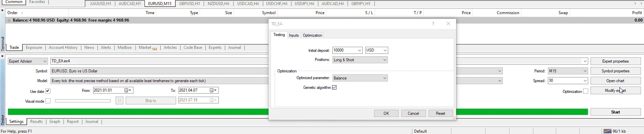Expand the TD_EA.ex4 expert file dropdown
This screenshot has height=134, width=644.
pos(585,61)
